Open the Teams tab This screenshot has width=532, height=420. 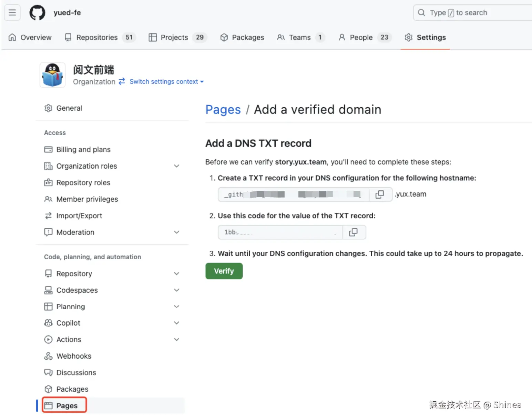tap(301, 37)
